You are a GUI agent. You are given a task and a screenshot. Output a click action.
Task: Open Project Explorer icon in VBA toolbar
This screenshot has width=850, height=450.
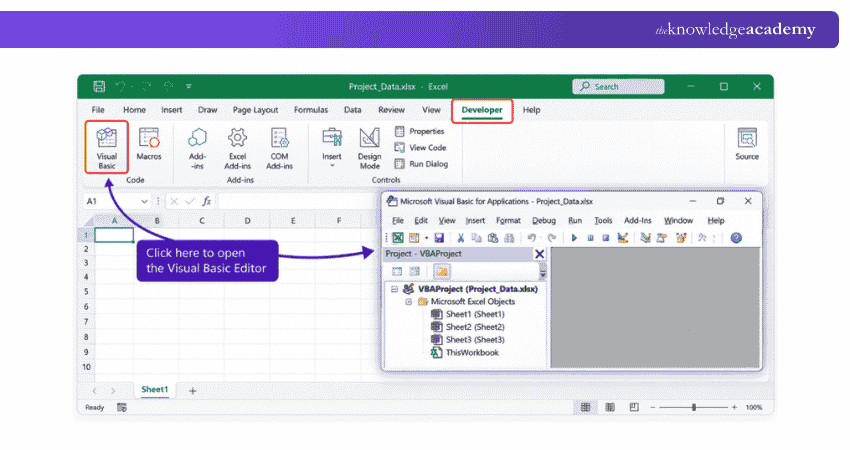tap(645, 238)
